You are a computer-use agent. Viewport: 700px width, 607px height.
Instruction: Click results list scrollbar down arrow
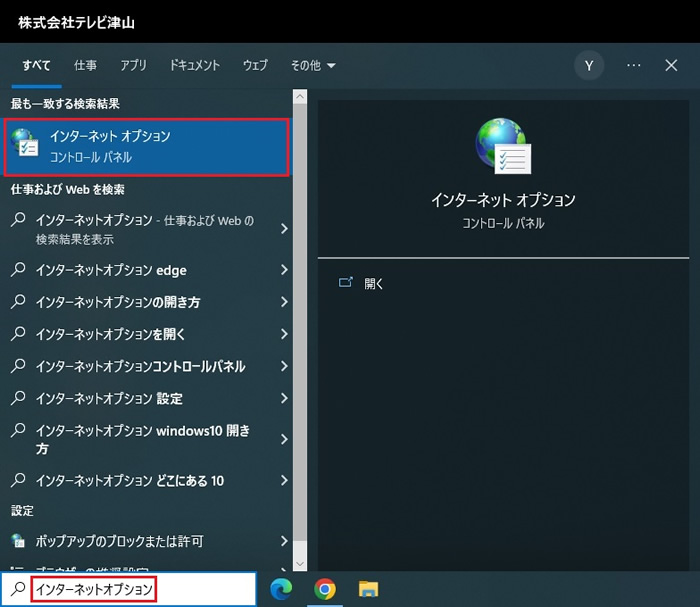tap(300, 564)
